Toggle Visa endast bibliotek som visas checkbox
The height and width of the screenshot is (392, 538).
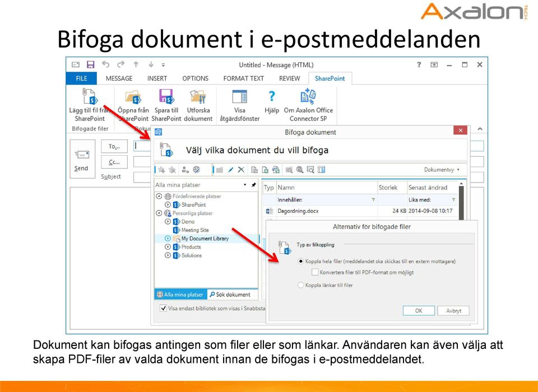click(163, 308)
